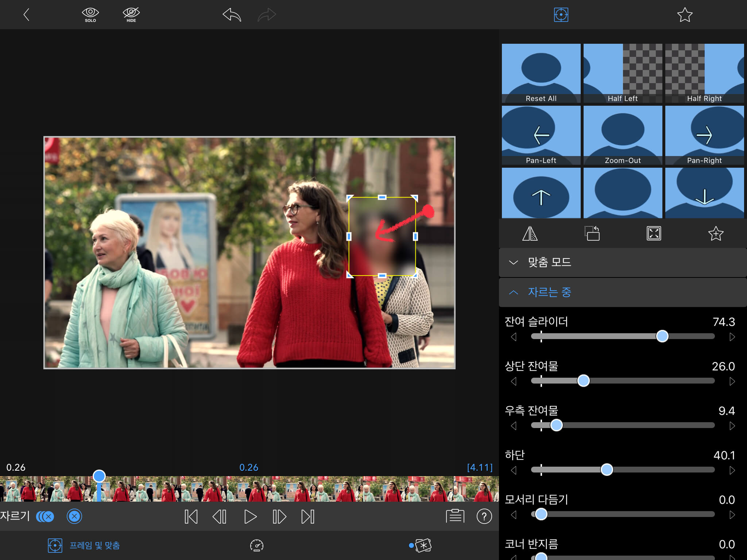
Task: Open the speed control gauge icon
Action: pos(257,545)
